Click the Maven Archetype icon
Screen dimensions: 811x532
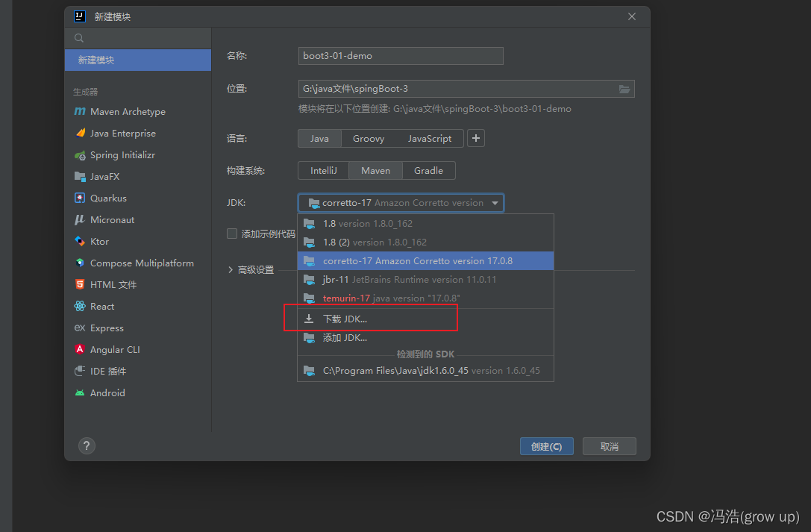coord(80,111)
